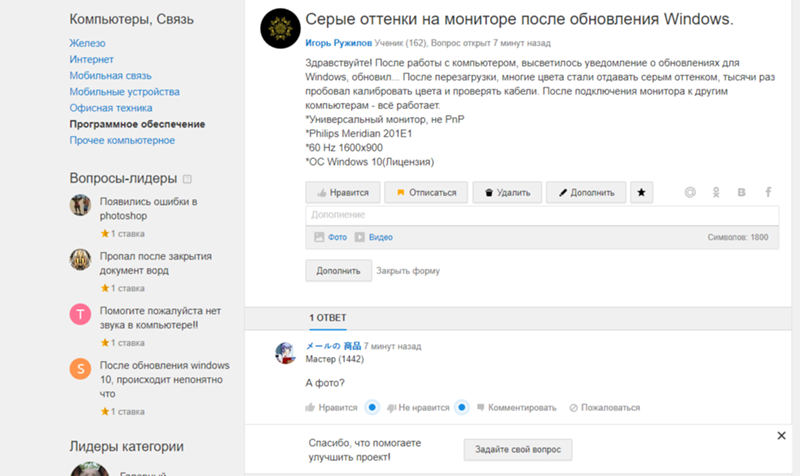Click the answer text А фото?
This screenshot has height=476, width=800.
click(x=325, y=383)
